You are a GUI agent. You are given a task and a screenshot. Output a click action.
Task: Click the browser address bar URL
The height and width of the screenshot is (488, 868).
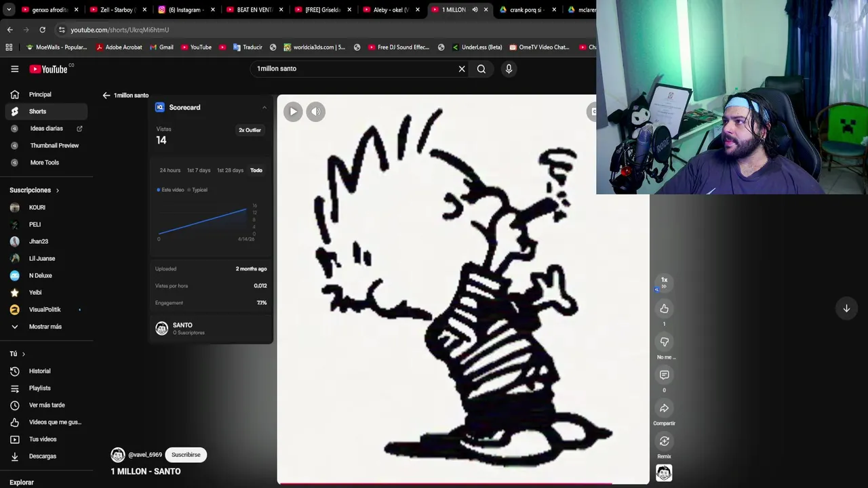[119, 30]
